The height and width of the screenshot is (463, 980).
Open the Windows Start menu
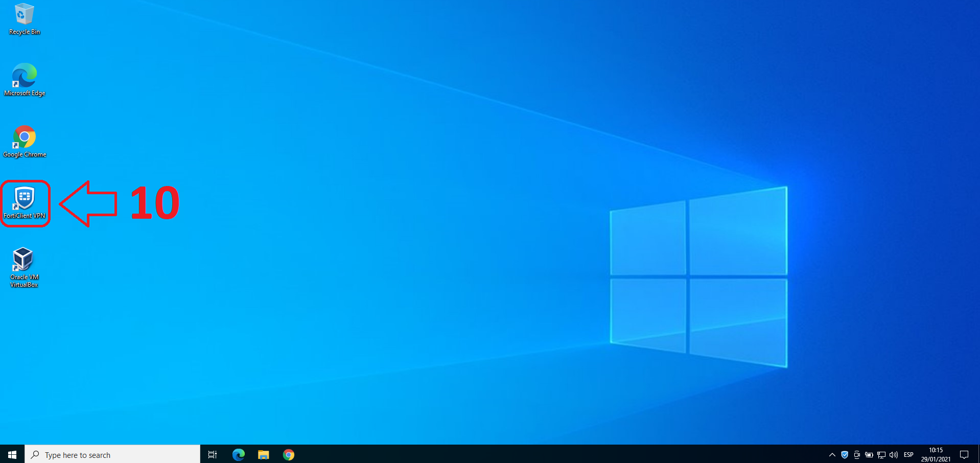tap(12, 454)
